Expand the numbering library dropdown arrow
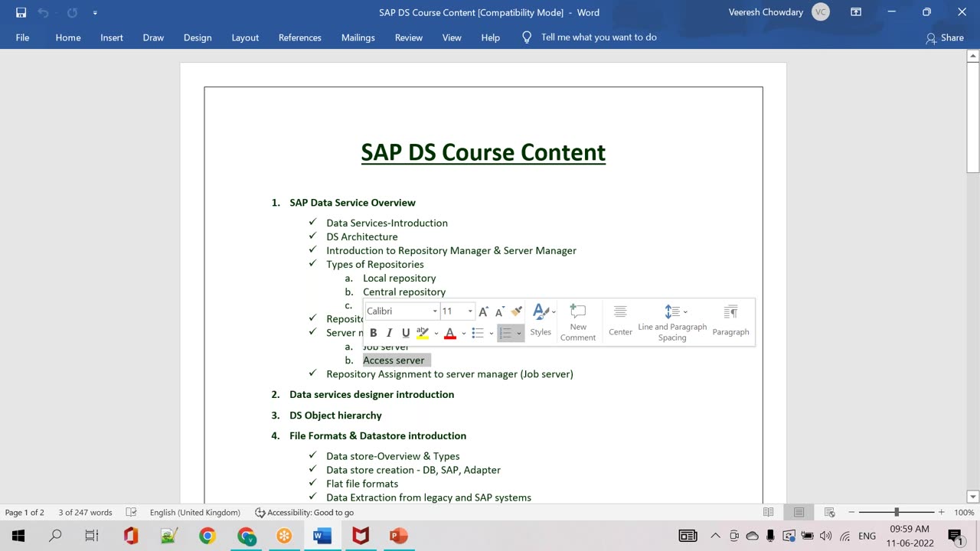Screen dimensions: 980x551 click(519, 333)
